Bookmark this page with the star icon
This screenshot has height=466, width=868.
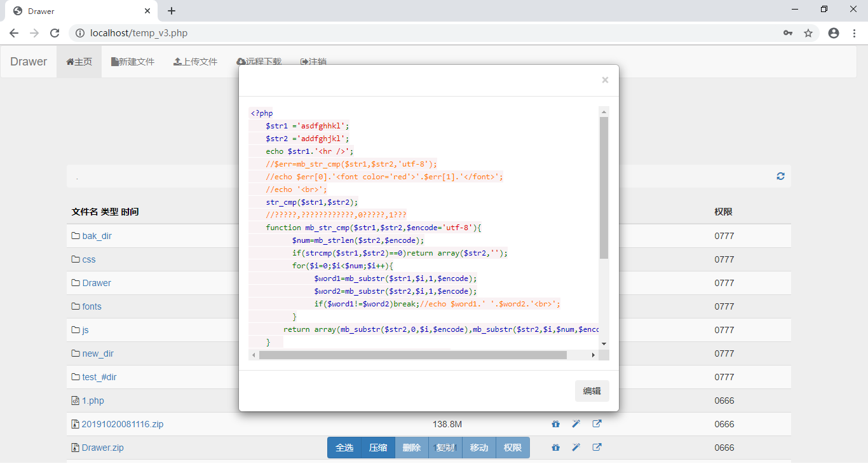[808, 33]
